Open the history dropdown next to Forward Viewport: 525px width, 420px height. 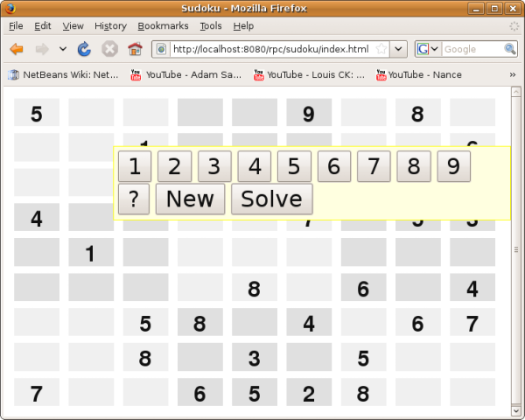[63, 49]
